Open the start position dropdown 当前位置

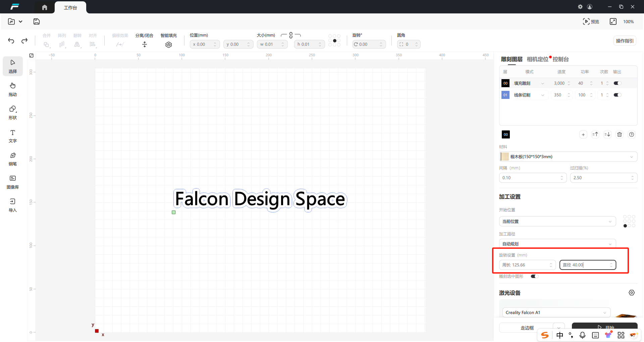coord(557,221)
